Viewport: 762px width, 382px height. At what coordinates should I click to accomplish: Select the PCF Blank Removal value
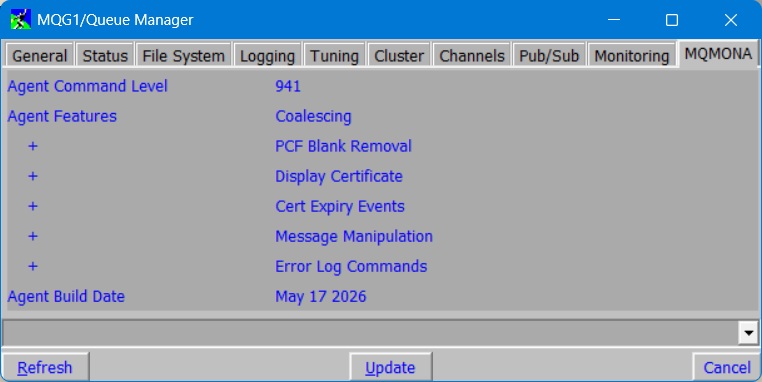click(x=344, y=146)
